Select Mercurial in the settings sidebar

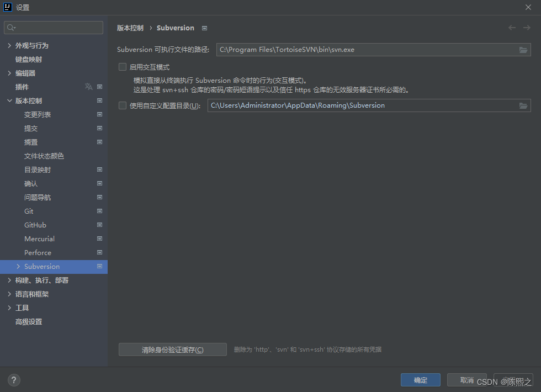tap(39, 239)
